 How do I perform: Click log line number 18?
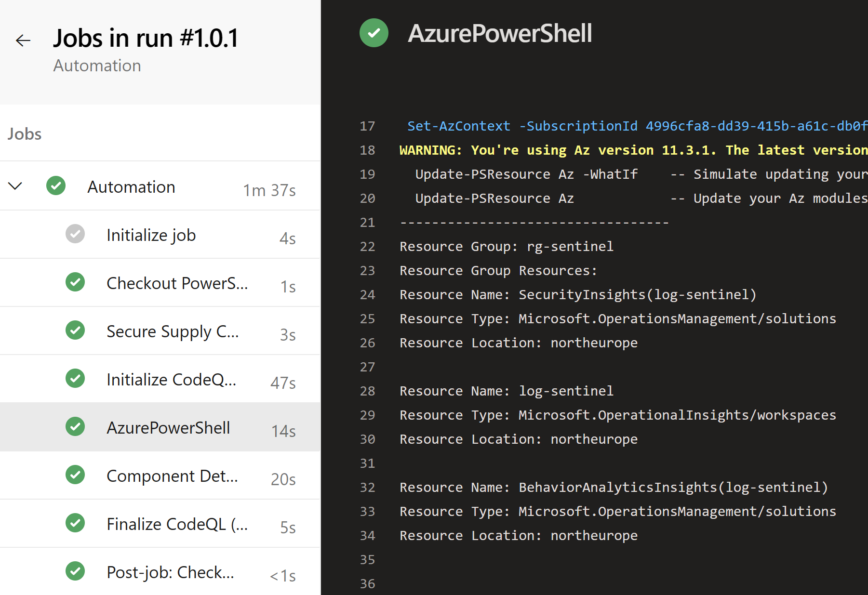click(x=367, y=150)
